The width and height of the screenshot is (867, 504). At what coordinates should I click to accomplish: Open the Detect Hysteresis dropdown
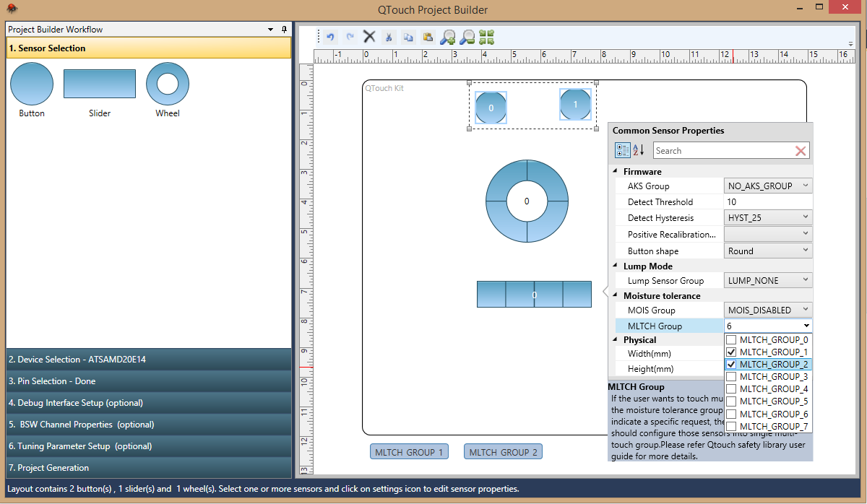point(768,217)
